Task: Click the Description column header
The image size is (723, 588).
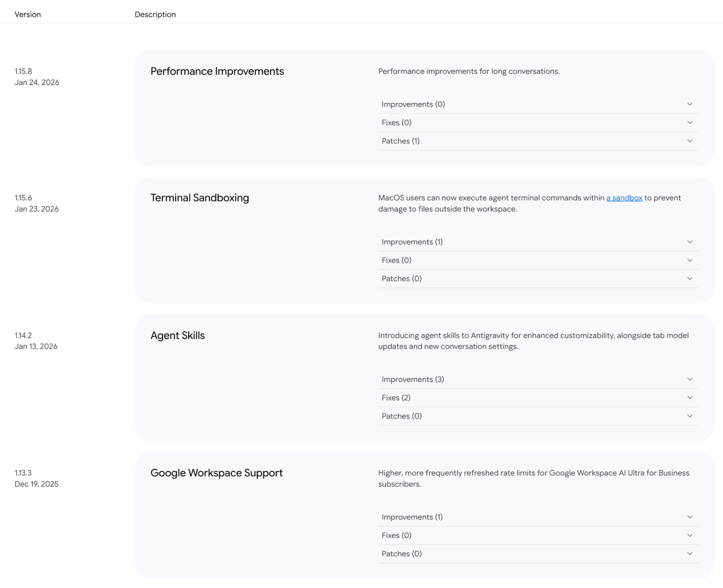Action: tap(155, 14)
